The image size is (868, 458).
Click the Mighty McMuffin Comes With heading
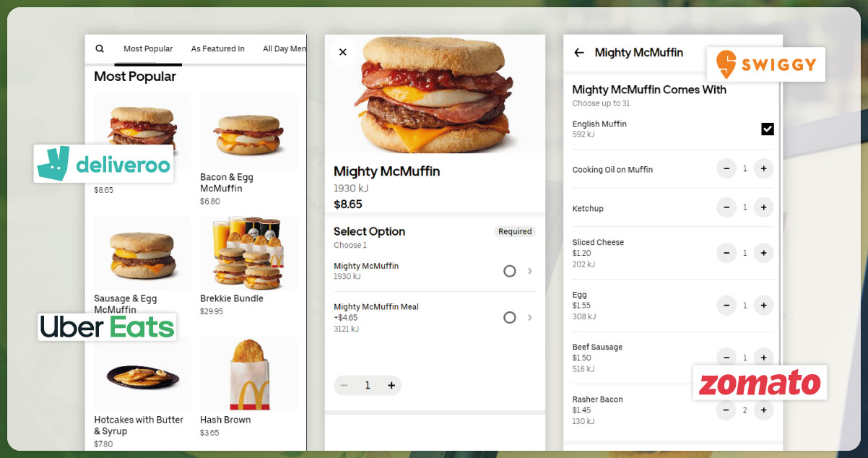click(x=649, y=90)
